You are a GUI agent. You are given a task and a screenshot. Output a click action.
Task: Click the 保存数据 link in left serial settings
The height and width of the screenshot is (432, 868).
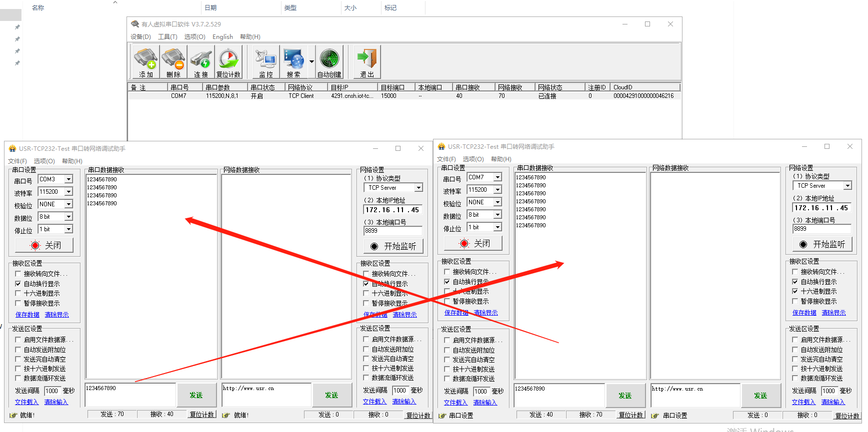[27, 315]
